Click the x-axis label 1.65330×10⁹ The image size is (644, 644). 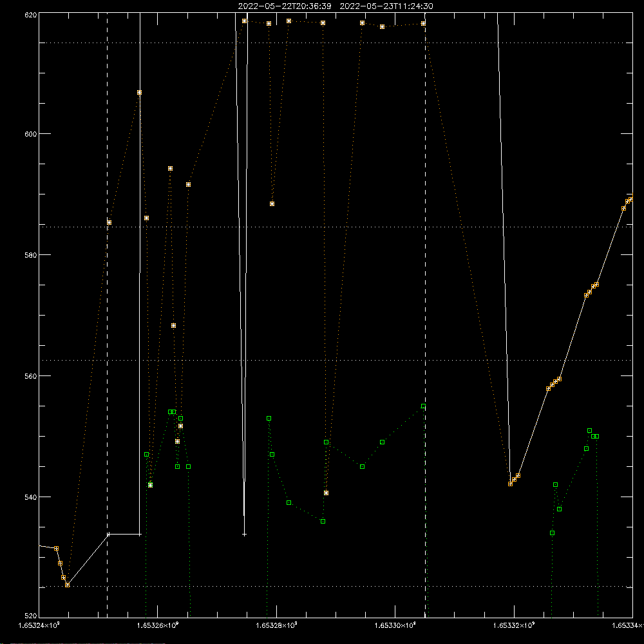click(x=395, y=625)
